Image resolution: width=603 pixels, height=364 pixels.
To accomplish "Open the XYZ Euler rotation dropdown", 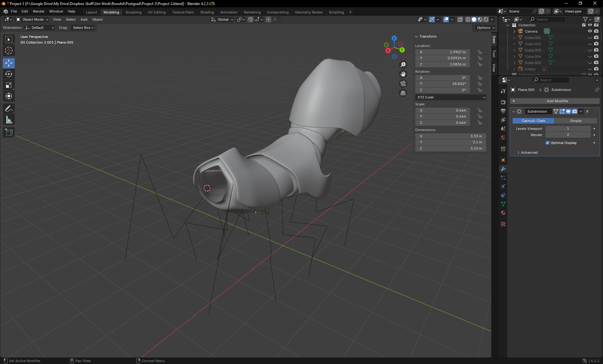I will coord(451,97).
